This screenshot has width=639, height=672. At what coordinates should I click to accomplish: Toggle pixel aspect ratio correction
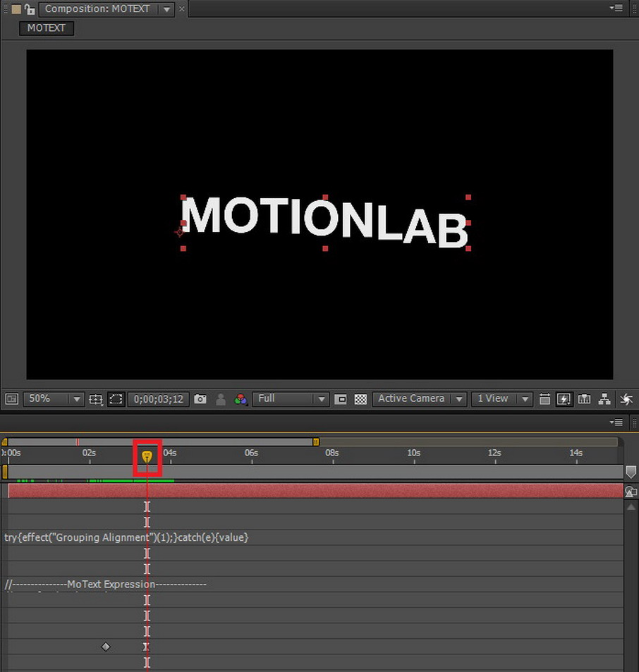click(544, 399)
